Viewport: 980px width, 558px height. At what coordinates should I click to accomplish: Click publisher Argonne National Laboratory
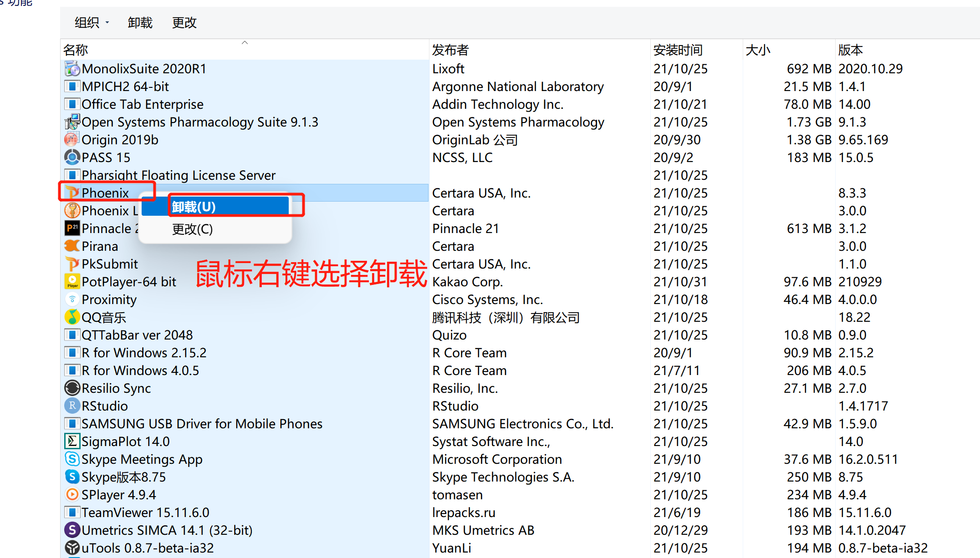click(x=518, y=86)
